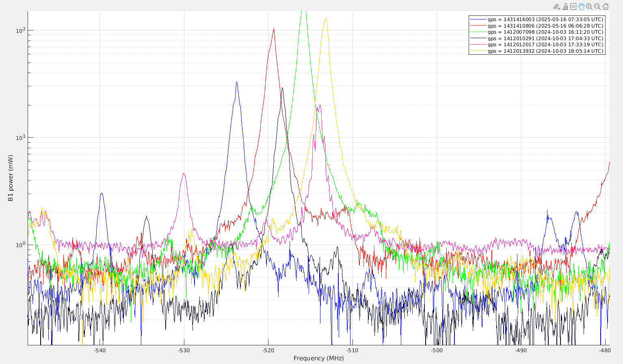This screenshot has height=364, width=623.
Task: Enable the data tips tool
Action: [573, 6]
